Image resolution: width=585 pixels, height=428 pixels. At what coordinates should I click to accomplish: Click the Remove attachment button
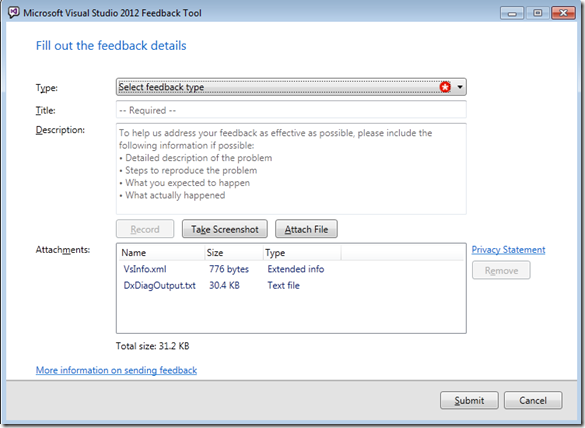[501, 270]
